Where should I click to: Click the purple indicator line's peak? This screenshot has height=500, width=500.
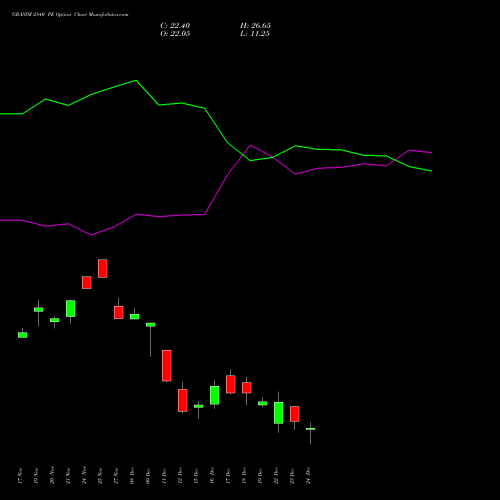point(251,145)
